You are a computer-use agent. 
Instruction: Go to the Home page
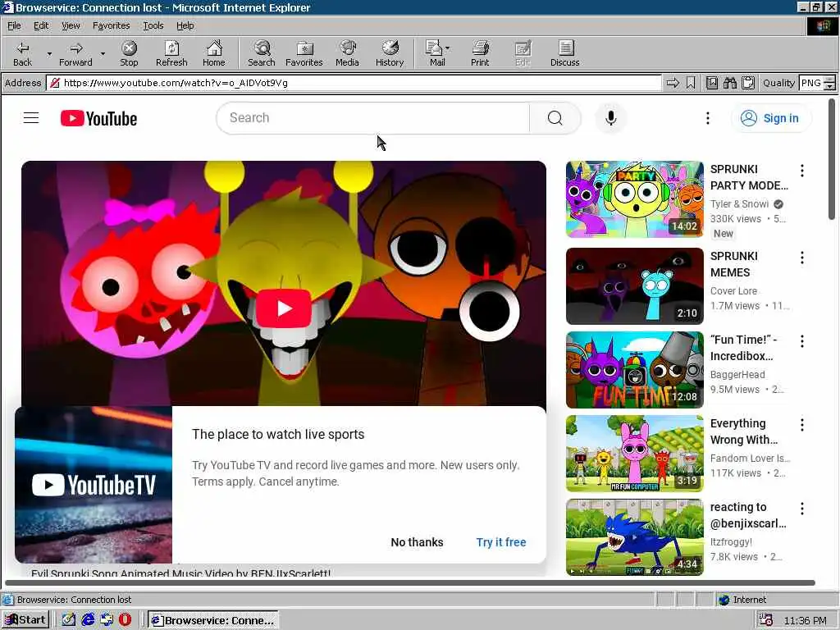point(214,53)
